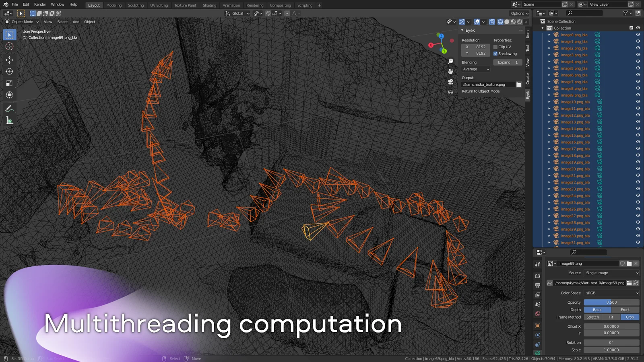The height and width of the screenshot is (362, 644).
Task: Expand the image12.png_bla tree item
Action: (549, 115)
